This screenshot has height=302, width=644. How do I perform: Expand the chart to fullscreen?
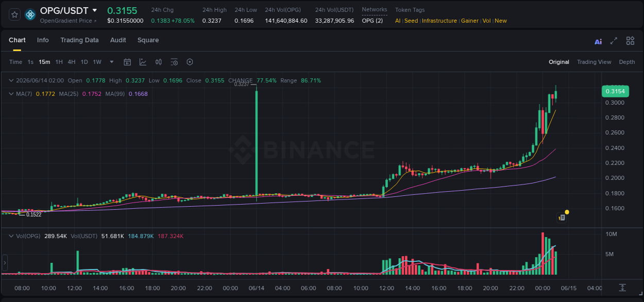pos(614,41)
